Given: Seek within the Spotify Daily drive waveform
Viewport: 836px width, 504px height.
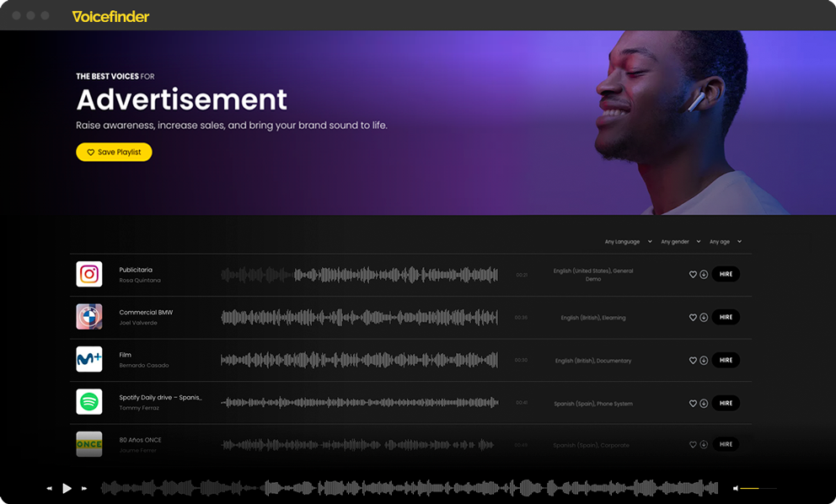Looking at the screenshot, I should 359,403.
